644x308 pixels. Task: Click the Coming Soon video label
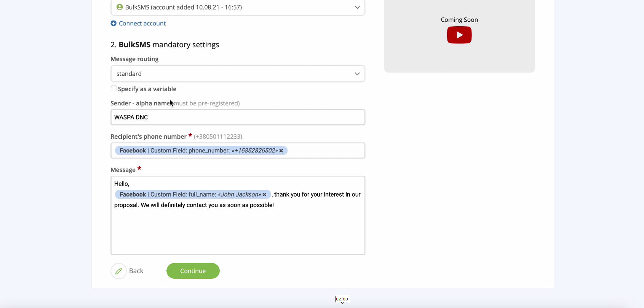coord(459,20)
